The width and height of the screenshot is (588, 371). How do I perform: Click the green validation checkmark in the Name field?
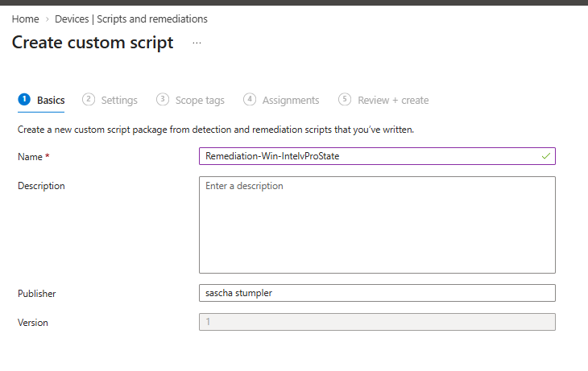(546, 156)
